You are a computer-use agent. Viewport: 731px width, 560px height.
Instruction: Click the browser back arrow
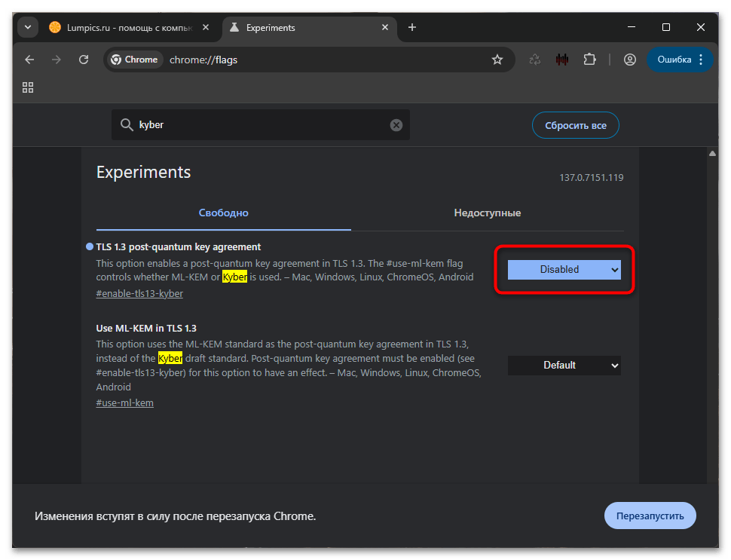[29, 60]
